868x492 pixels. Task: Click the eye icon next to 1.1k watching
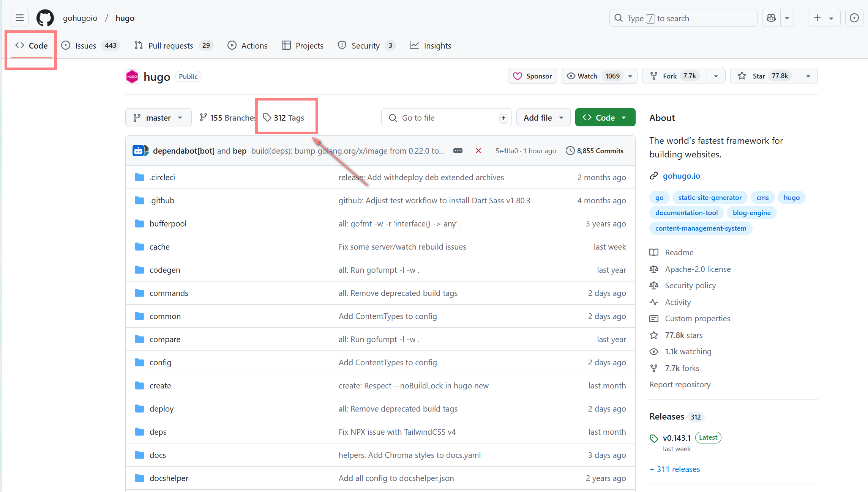(x=654, y=351)
